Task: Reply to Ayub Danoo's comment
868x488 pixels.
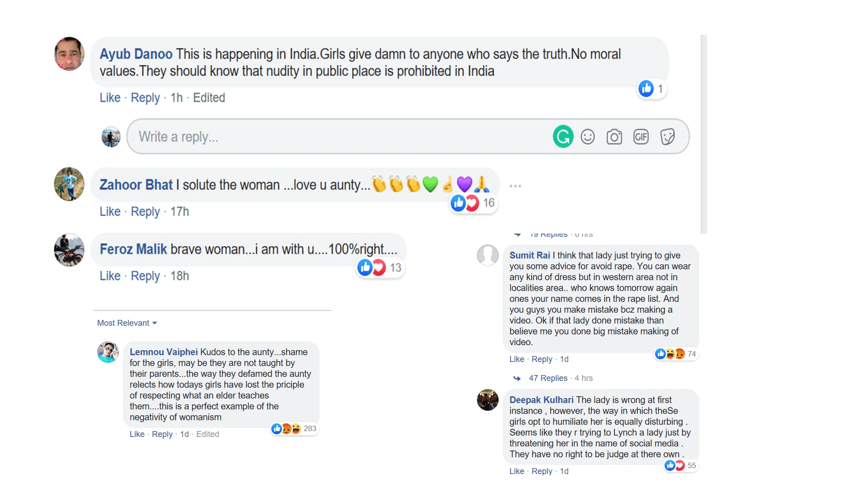Action: [145, 98]
